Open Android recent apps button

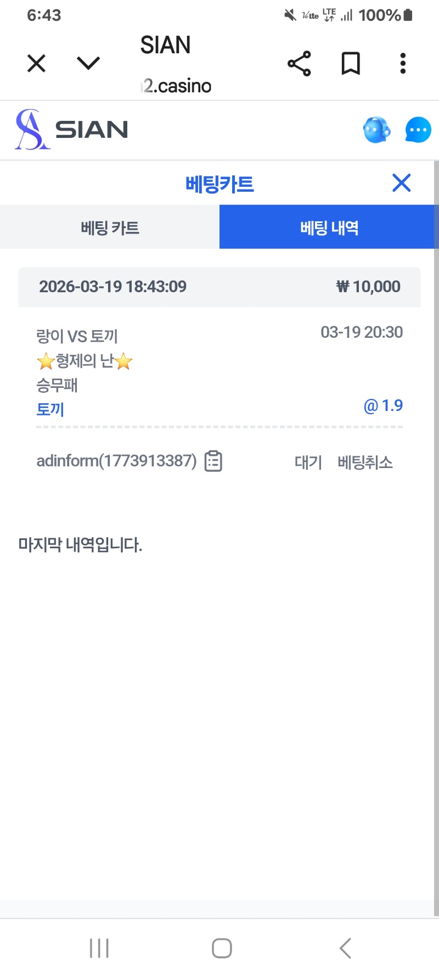(x=99, y=948)
